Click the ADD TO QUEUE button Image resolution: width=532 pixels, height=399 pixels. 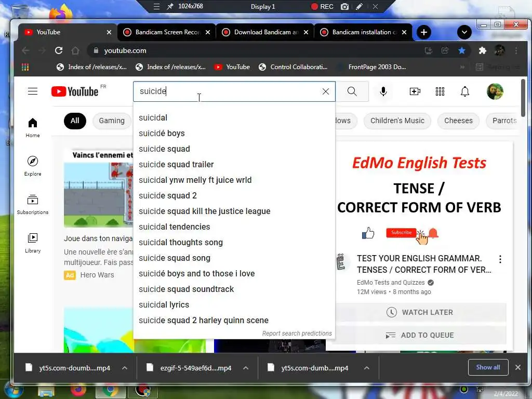click(x=420, y=335)
